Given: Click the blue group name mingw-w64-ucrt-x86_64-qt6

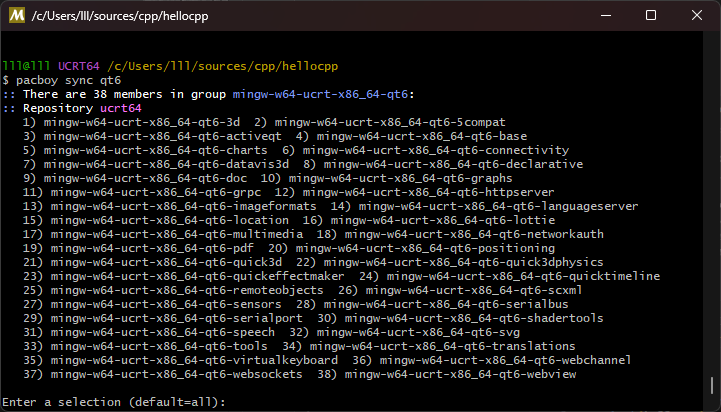Looking at the screenshot, I should [x=320, y=94].
